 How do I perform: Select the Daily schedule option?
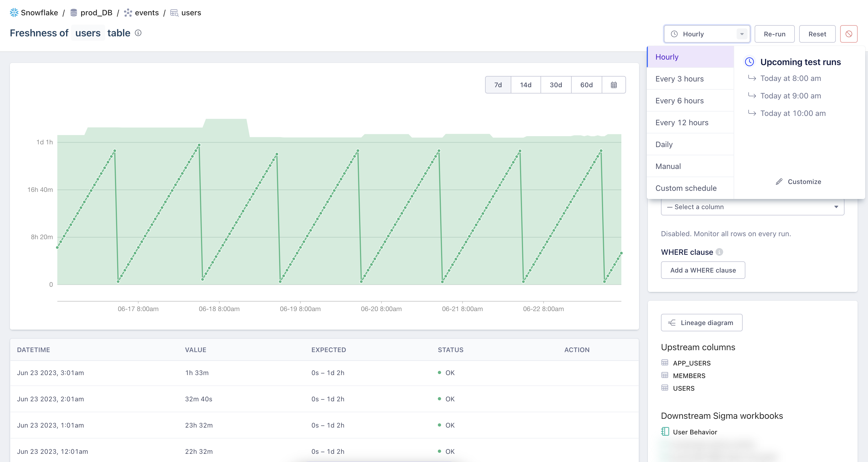[664, 144]
